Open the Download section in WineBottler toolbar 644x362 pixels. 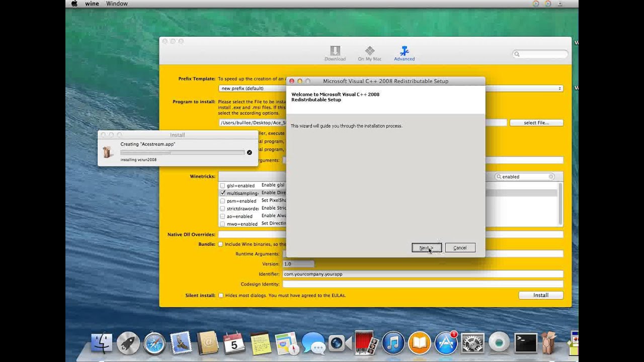(x=335, y=53)
